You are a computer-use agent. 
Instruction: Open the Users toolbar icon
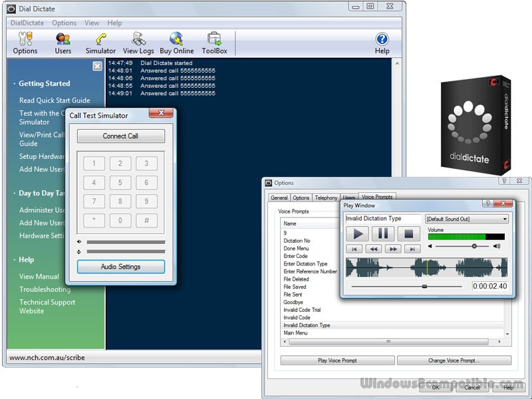point(63,43)
